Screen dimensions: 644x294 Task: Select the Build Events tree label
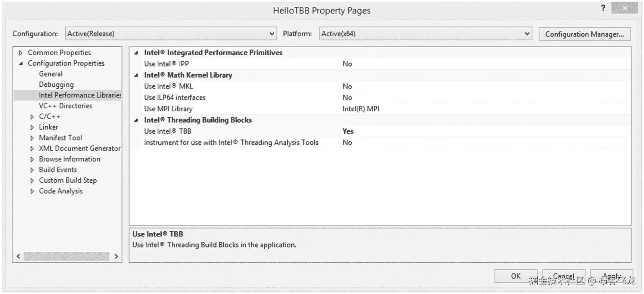point(58,170)
